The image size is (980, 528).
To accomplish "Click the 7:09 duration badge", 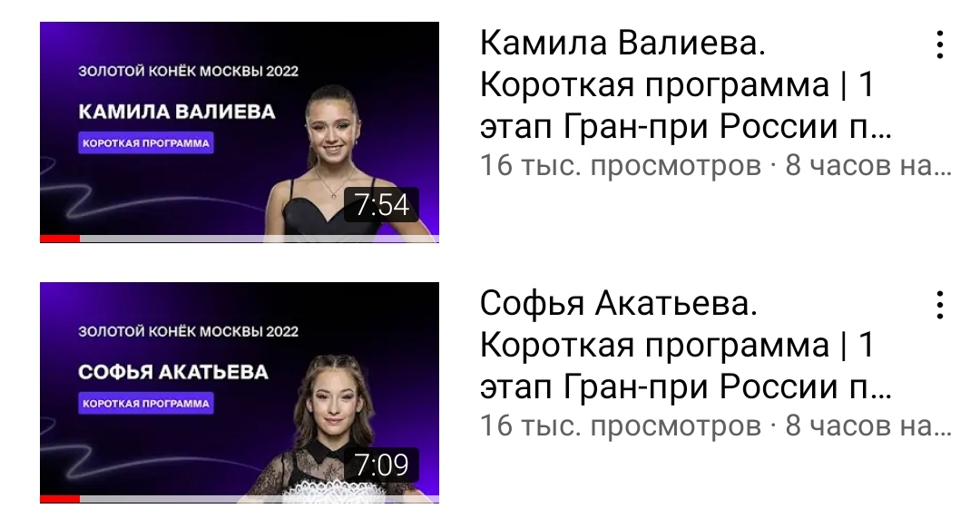I will [x=381, y=464].
